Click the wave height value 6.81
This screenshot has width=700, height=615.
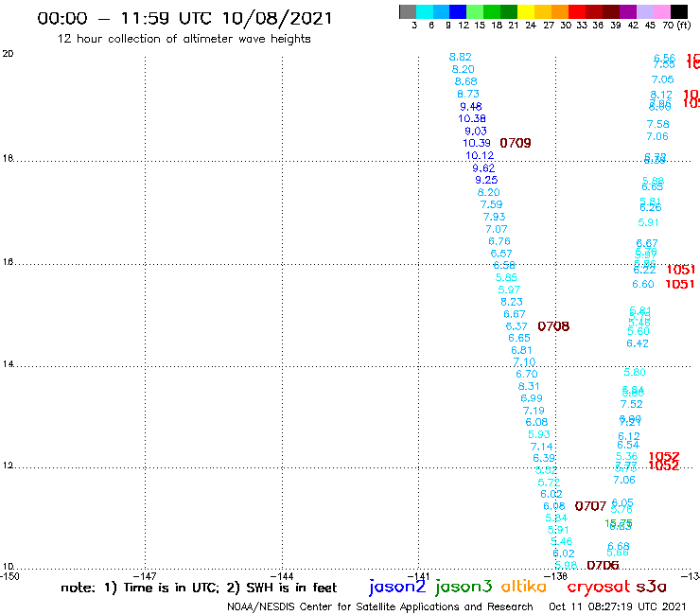[521, 350]
